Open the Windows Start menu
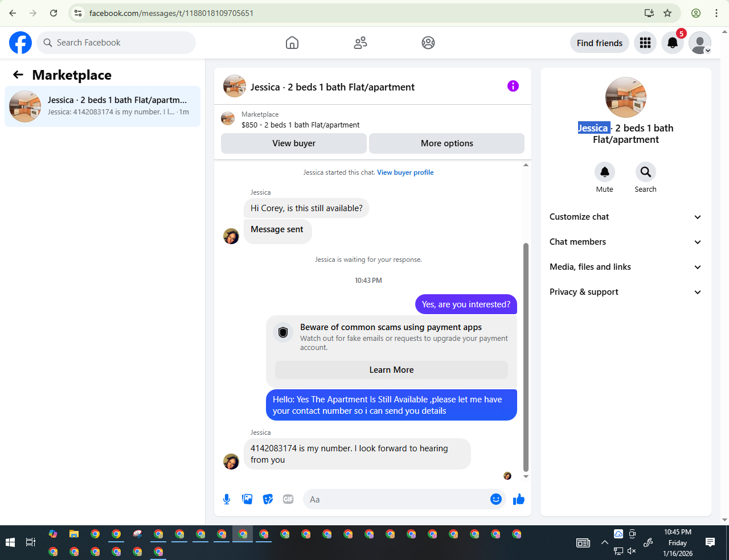729x560 pixels. tap(10, 542)
